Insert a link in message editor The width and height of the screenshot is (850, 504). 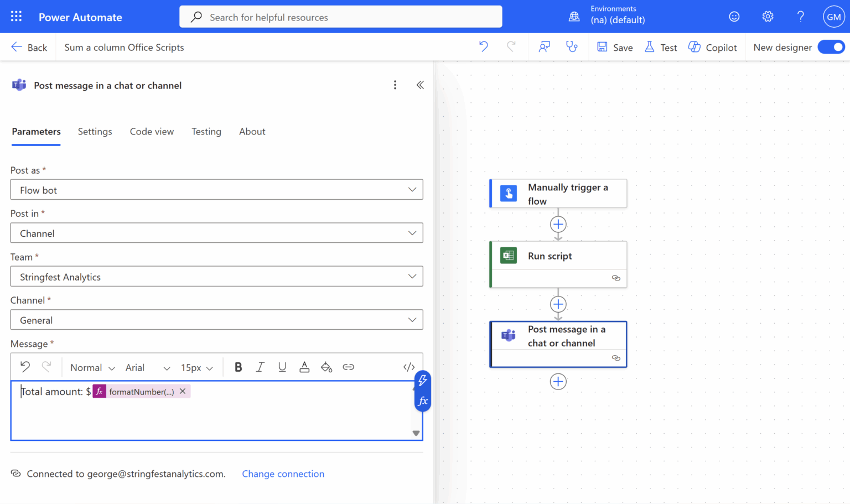click(348, 367)
